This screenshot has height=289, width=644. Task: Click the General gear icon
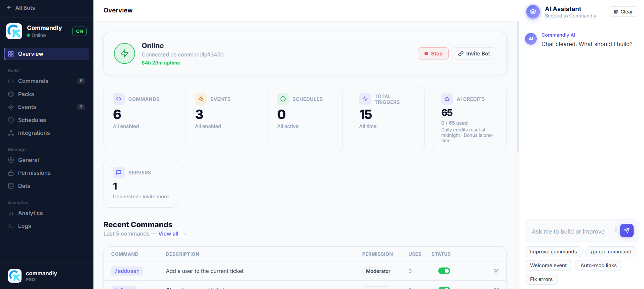(11, 160)
